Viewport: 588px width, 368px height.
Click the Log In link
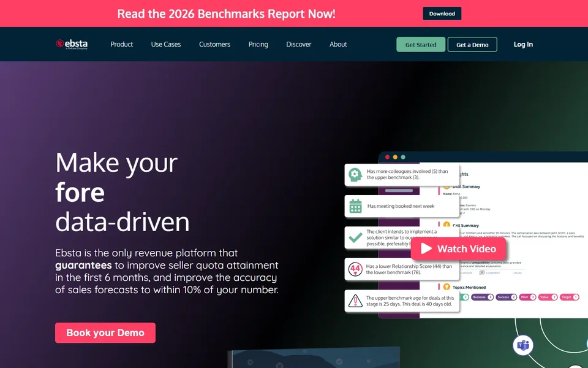click(523, 44)
